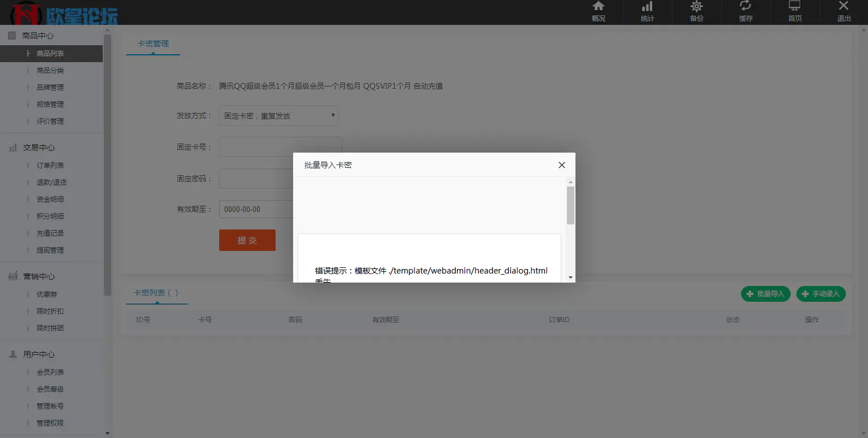Open 会员等级 from the sidebar

[51, 389]
